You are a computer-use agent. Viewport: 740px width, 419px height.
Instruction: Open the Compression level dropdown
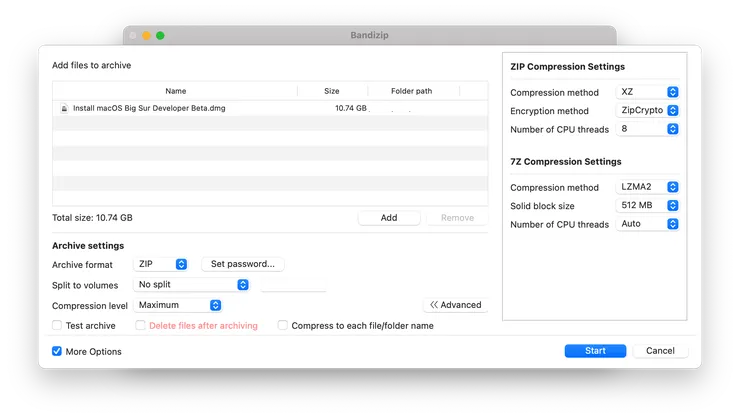pos(177,305)
